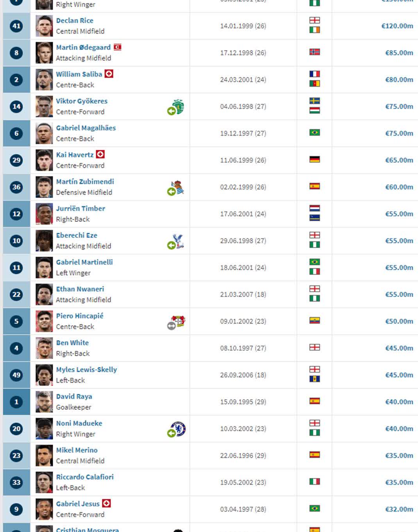The image size is (418, 532).
Task: Click Germany flag in Kai Havertz's row
Action: tap(314, 159)
